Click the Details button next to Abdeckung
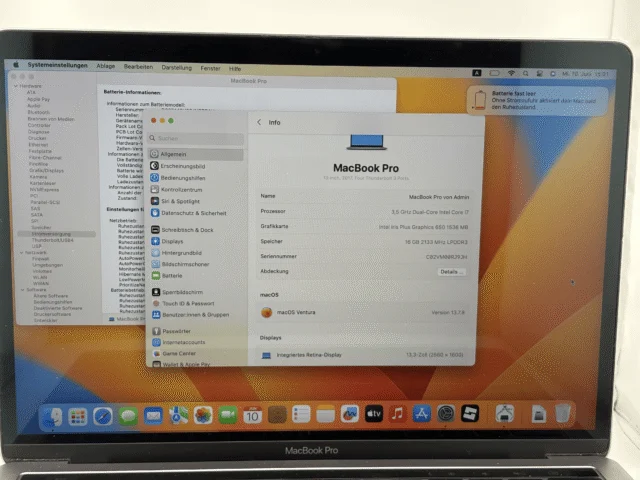 (x=451, y=272)
